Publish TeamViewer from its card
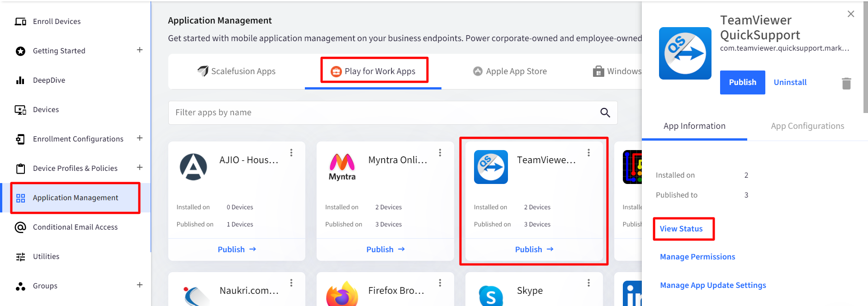The height and width of the screenshot is (306, 868). coord(534,250)
